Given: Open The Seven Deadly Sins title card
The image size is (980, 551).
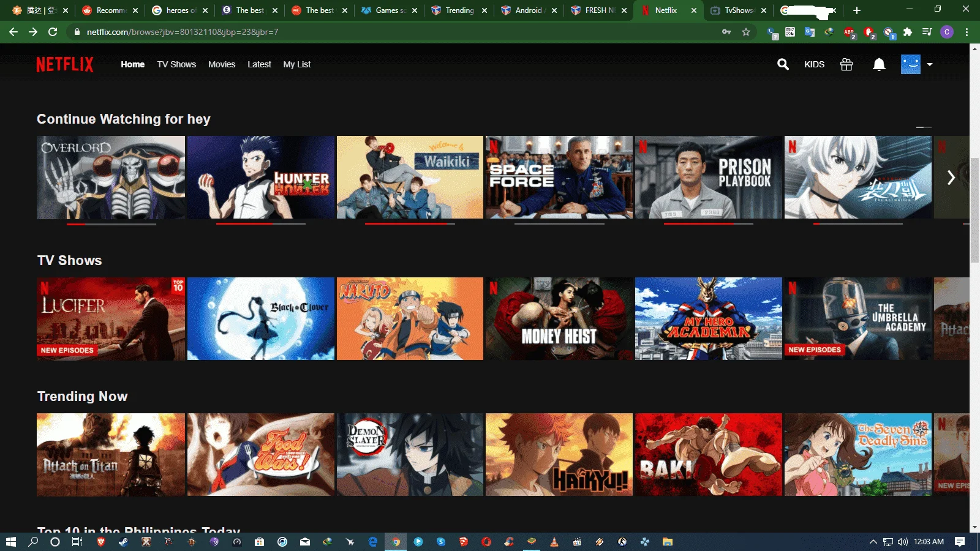Looking at the screenshot, I should (858, 454).
